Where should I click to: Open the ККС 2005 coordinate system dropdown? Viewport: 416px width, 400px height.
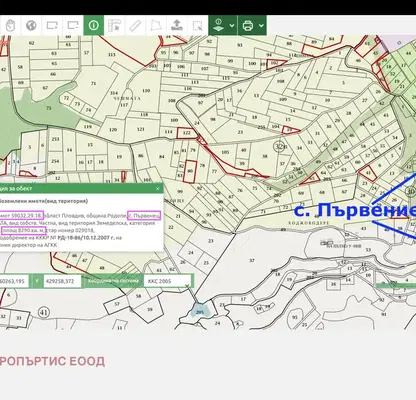click(168, 281)
